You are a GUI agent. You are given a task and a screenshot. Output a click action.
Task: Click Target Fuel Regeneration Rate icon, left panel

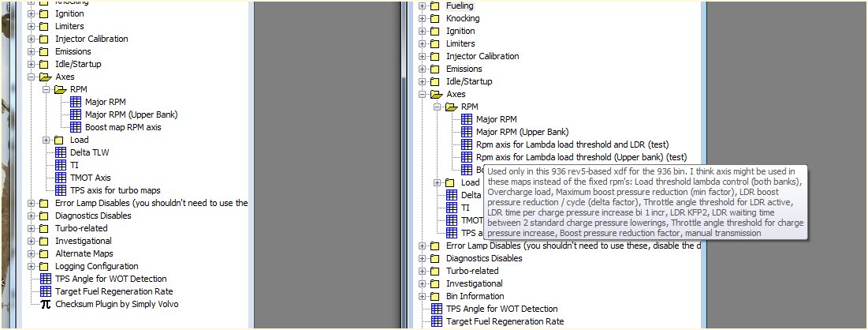(46, 291)
